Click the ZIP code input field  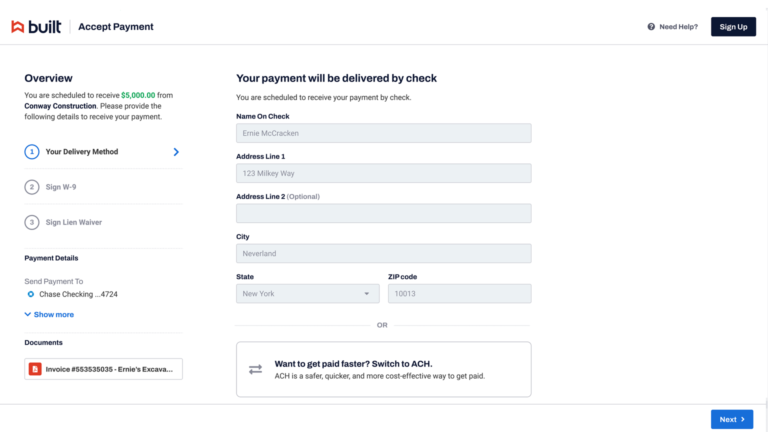click(x=459, y=293)
